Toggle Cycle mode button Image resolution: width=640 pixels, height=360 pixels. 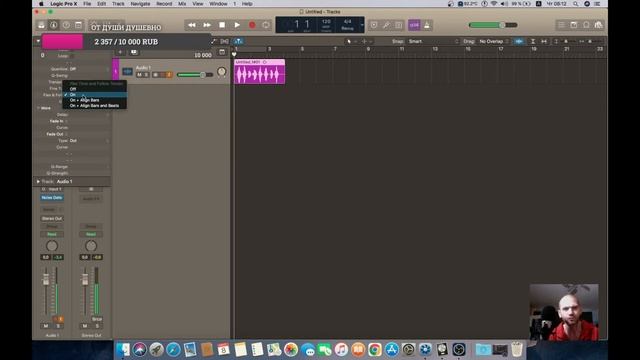(266, 25)
